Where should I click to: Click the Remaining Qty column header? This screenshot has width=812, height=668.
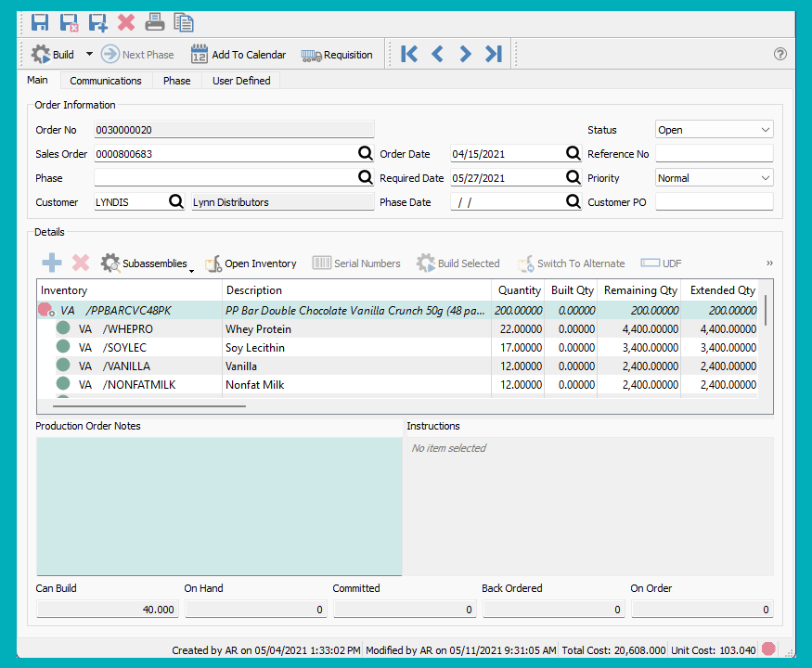(639, 290)
